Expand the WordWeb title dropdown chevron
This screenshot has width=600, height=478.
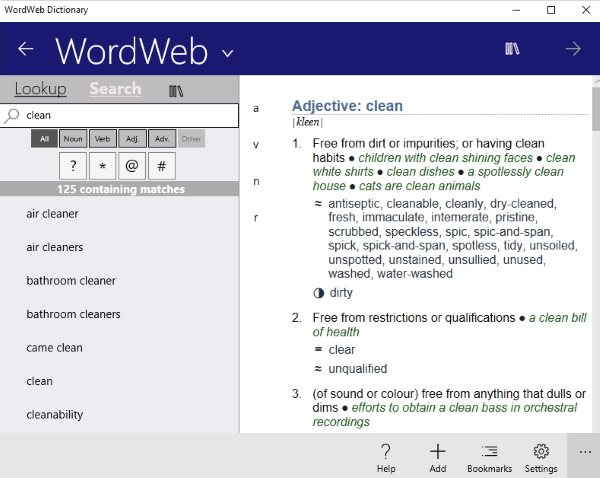click(228, 52)
